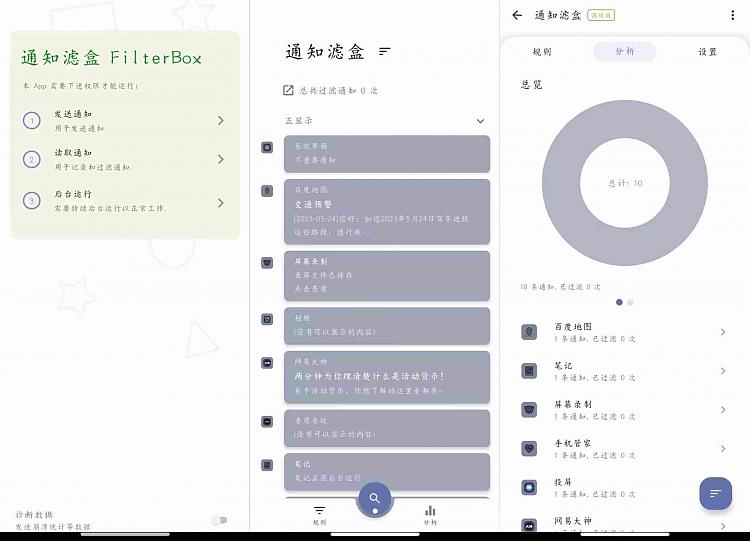Image resolution: width=750 pixels, height=541 pixels.
Task: Open the 系统界面 notification card
Action: tap(387, 154)
